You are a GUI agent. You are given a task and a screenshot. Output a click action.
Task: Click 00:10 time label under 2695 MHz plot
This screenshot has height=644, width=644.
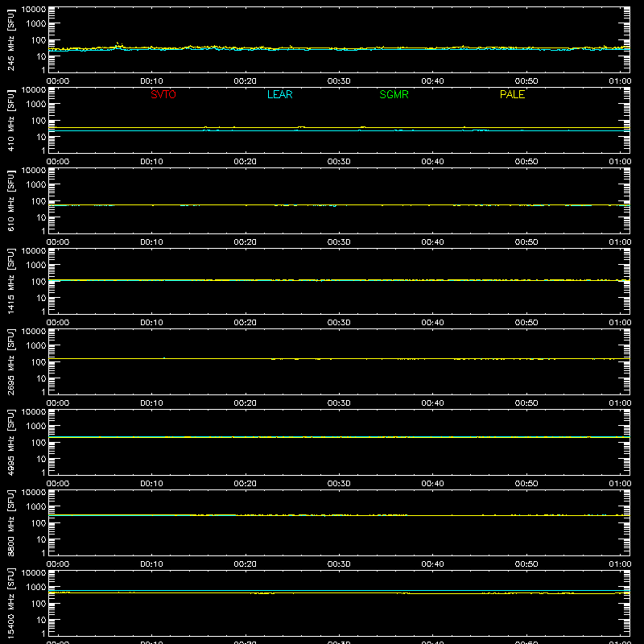pyautogui.click(x=151, y=403)
